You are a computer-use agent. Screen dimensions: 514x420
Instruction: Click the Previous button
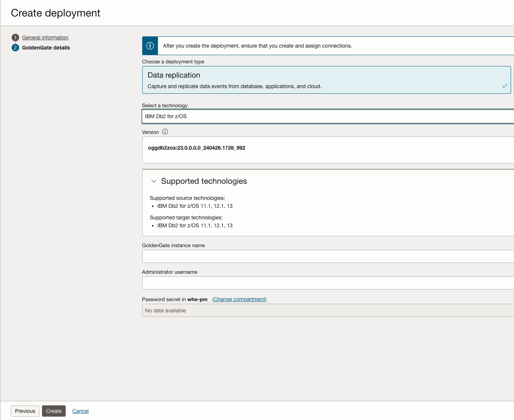(x=25, y=411)
